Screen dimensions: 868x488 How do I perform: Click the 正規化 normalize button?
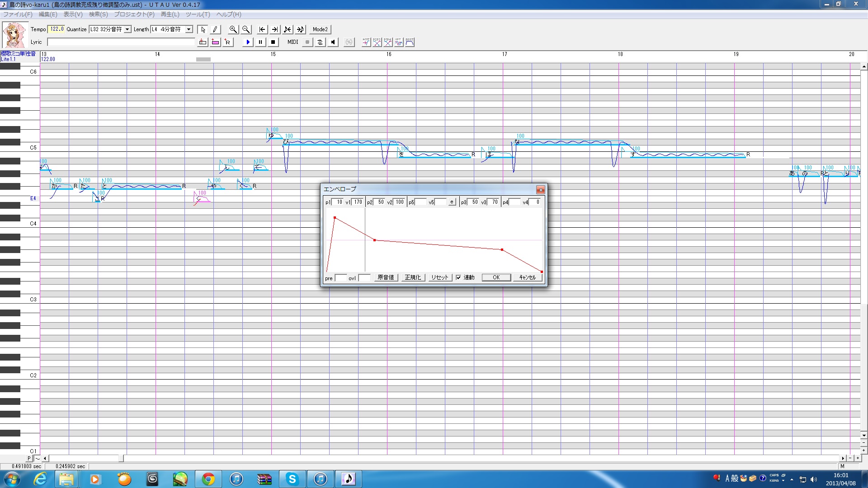(412, 277)
